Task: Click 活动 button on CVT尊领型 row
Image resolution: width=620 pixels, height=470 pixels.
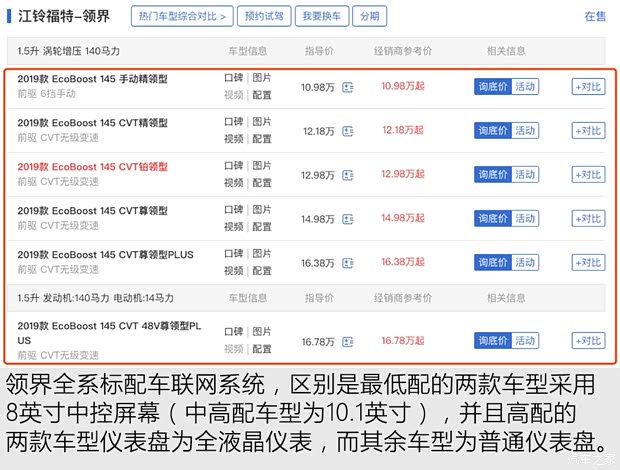Action: pyautogui.click(x=525, y=219)
